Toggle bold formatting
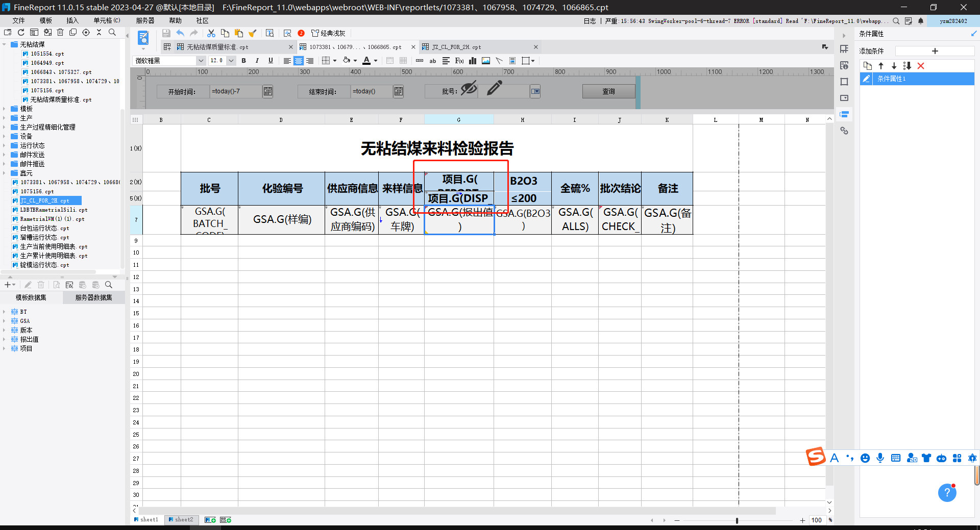The height and width of the screenshot is (530, 980). [x=244, y=61]
